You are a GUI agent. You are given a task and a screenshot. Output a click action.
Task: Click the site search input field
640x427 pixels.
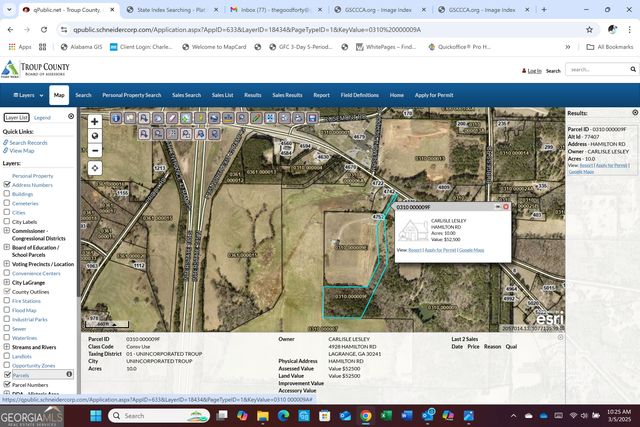598,69
